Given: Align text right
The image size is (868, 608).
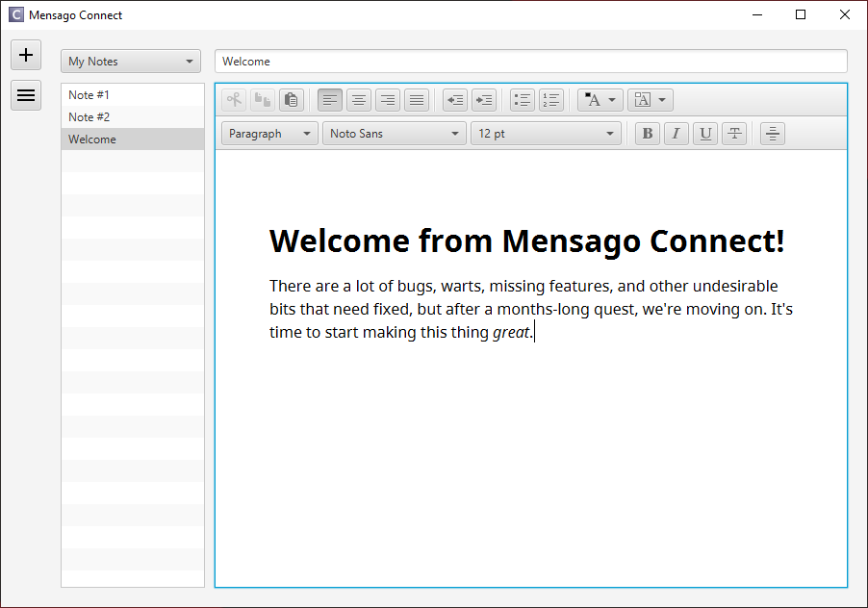Looking at the screenshot, I should coord(388,100).
